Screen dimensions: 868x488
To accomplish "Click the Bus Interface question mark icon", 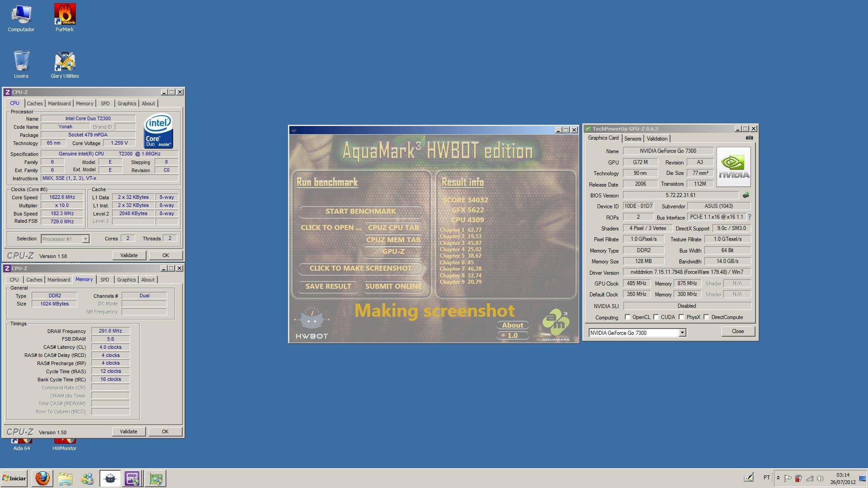I will pos(749,217).
